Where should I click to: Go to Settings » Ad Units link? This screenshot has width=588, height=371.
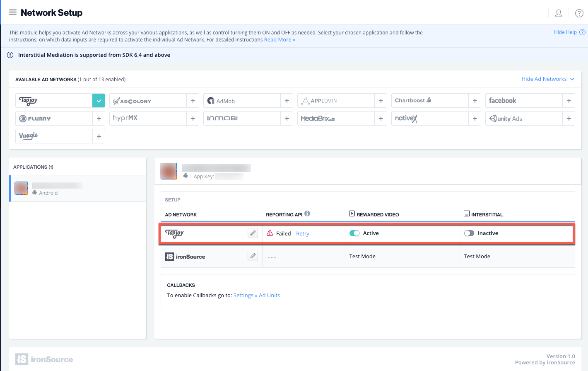coord(256,296)
